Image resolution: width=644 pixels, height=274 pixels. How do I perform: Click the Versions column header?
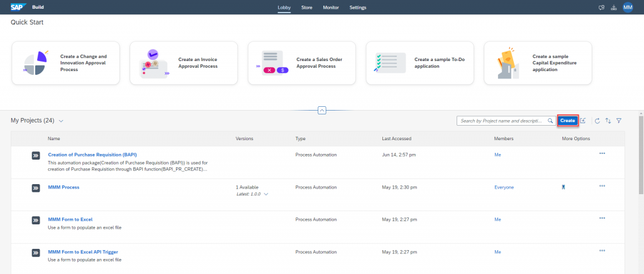(245, 139)
